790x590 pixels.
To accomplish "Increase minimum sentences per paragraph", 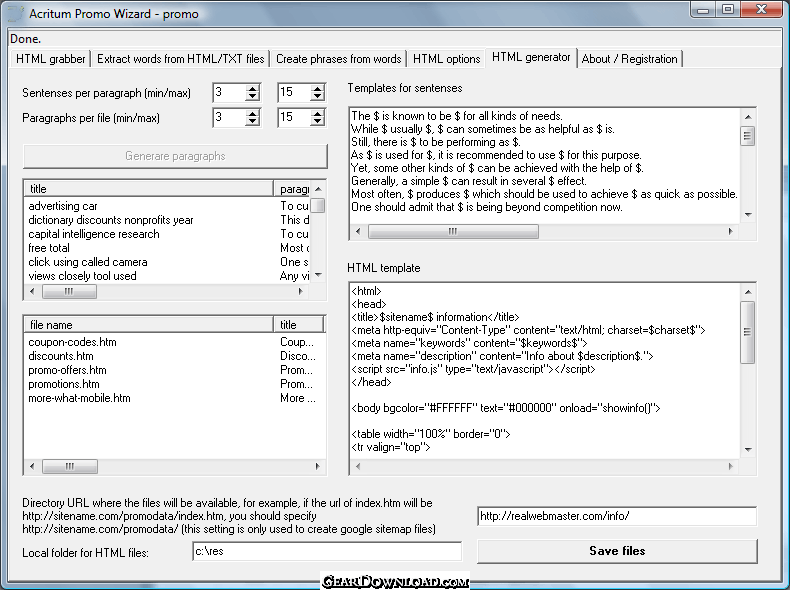I will click(x=252, y=88).
